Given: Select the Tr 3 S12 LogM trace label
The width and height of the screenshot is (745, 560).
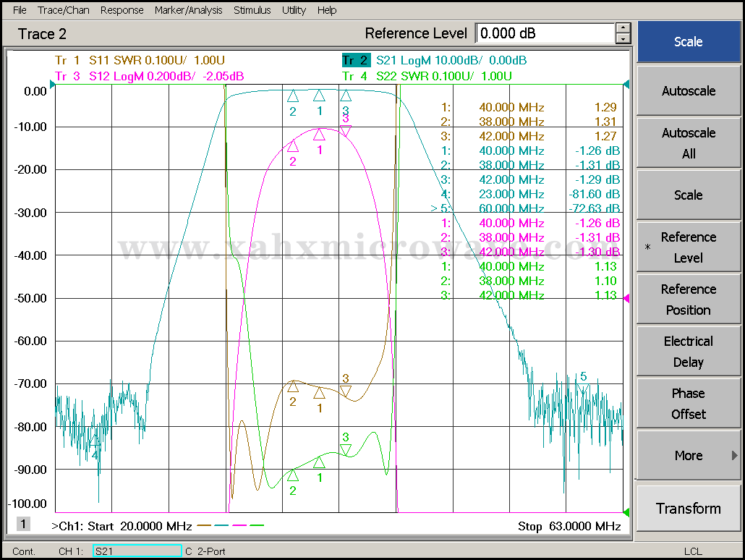Looking at the screenshot, I should (149, 76).
